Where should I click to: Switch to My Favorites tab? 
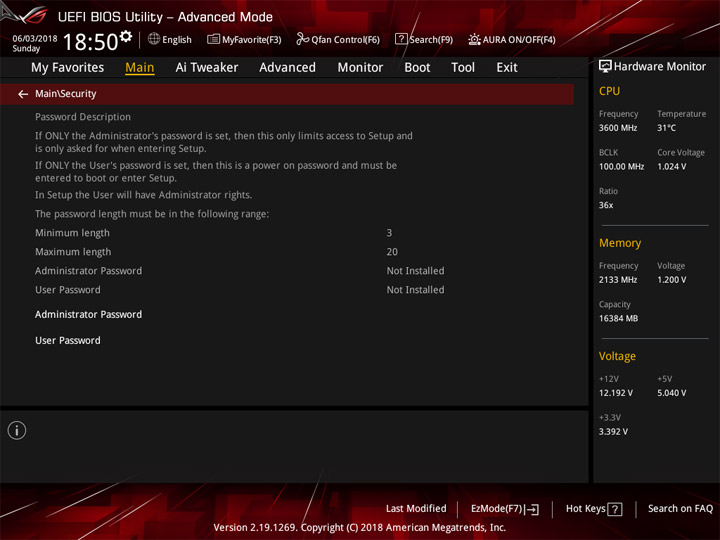pyautogui.click(x=68, y=68)
